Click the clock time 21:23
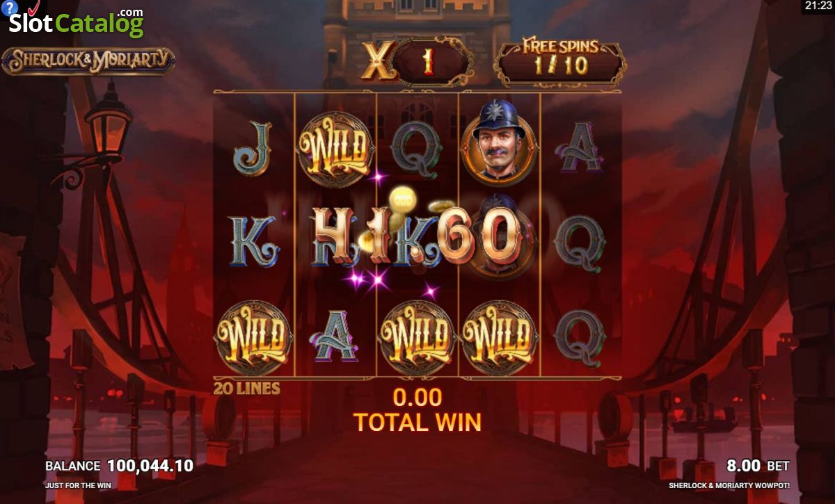 click(x=818, y=6)
